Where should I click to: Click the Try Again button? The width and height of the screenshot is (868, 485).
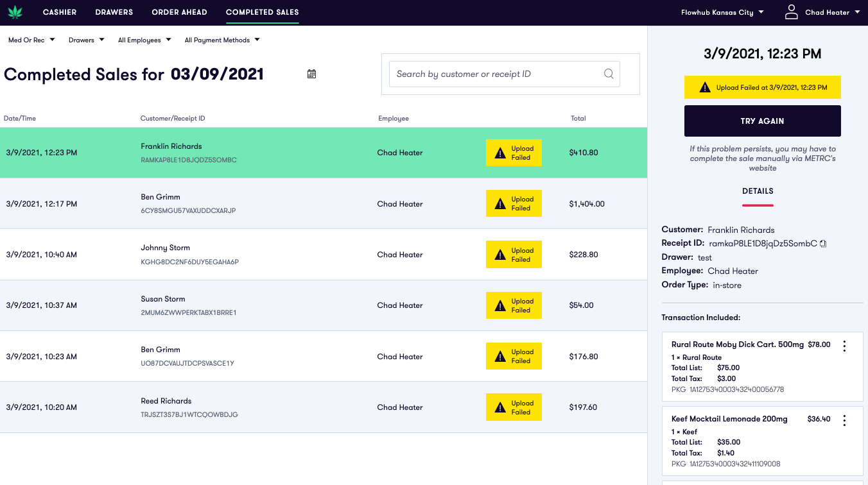tap(763, 121)
